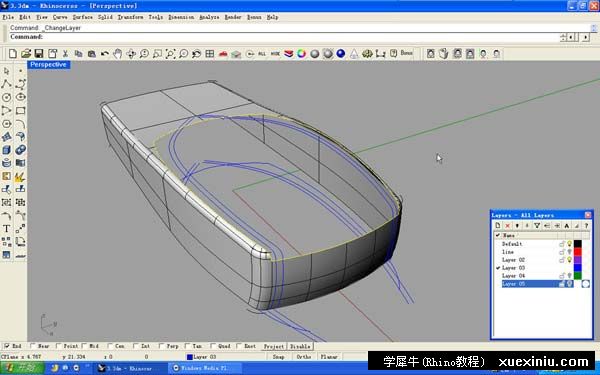Click the new layer icon in Layers panel
The image size is (600, 375).
click(x=498, y=226)
